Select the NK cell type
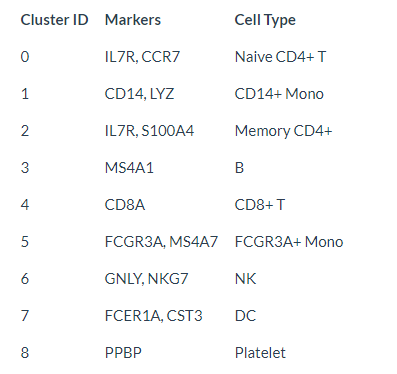397x374 pixels. 245,279
